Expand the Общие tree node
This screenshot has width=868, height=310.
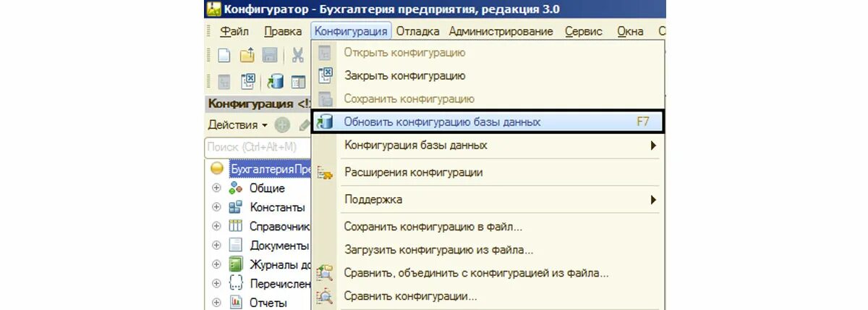click(216, 188)
